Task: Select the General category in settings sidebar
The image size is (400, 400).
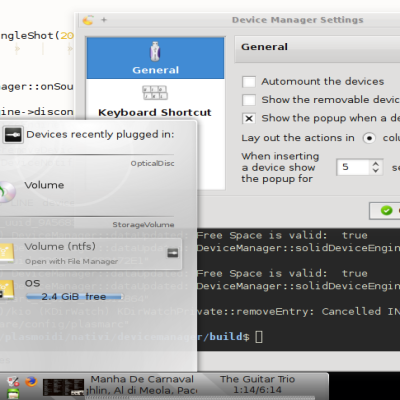Action: pyautogui.click(x=155, y=58)
